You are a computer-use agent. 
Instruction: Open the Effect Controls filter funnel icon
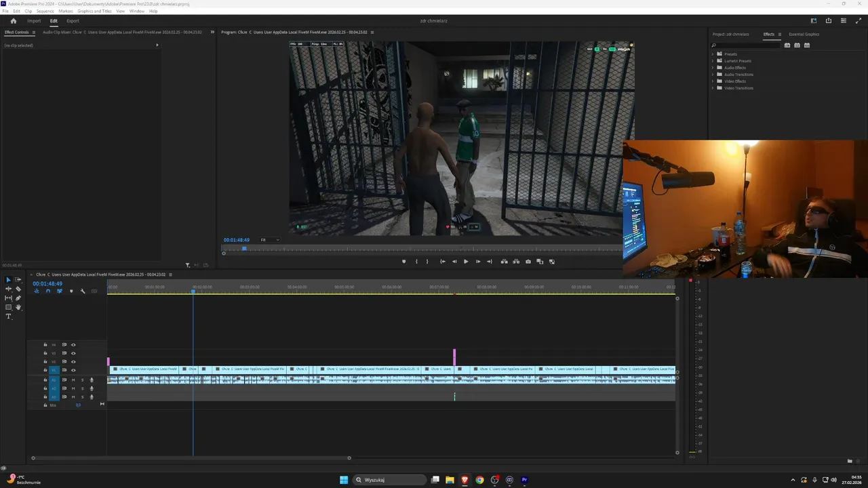(188, 265)
